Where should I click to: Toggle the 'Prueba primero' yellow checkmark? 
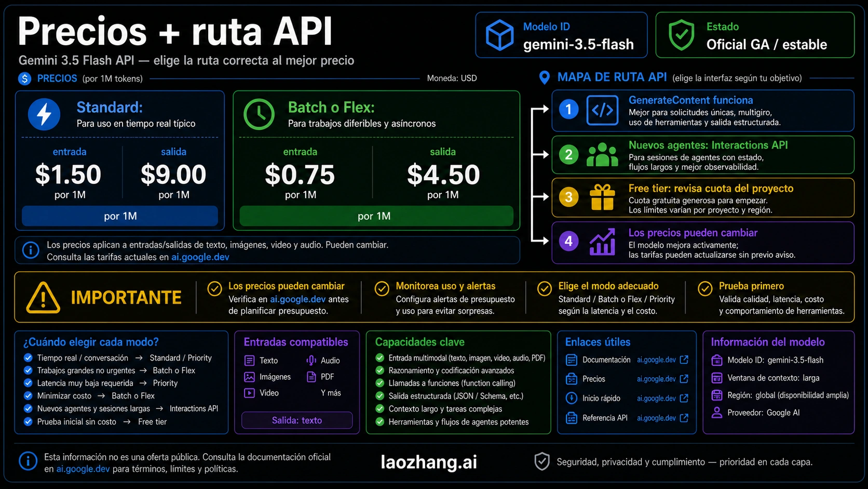[705, 288]
